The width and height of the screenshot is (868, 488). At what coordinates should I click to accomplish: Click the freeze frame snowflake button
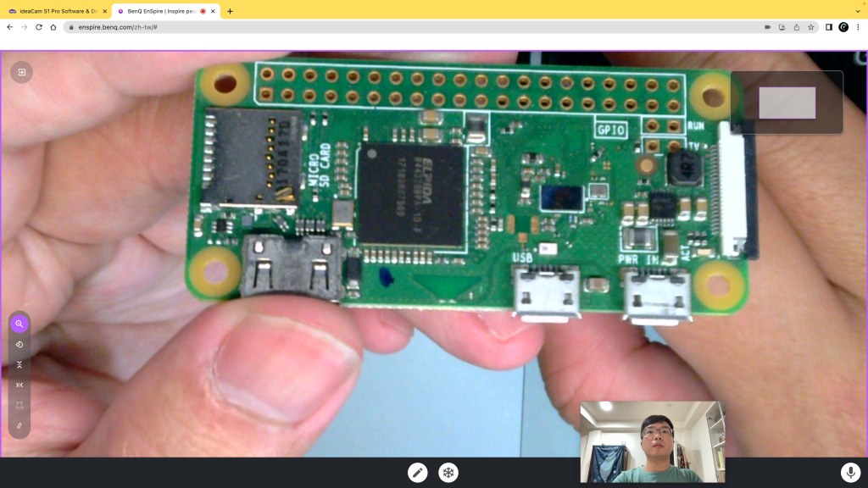point(448,473)
